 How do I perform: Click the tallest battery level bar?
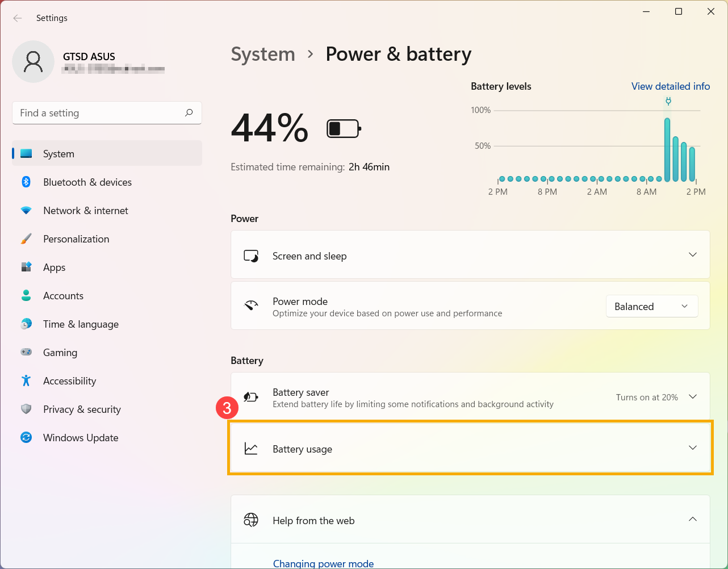667,149
